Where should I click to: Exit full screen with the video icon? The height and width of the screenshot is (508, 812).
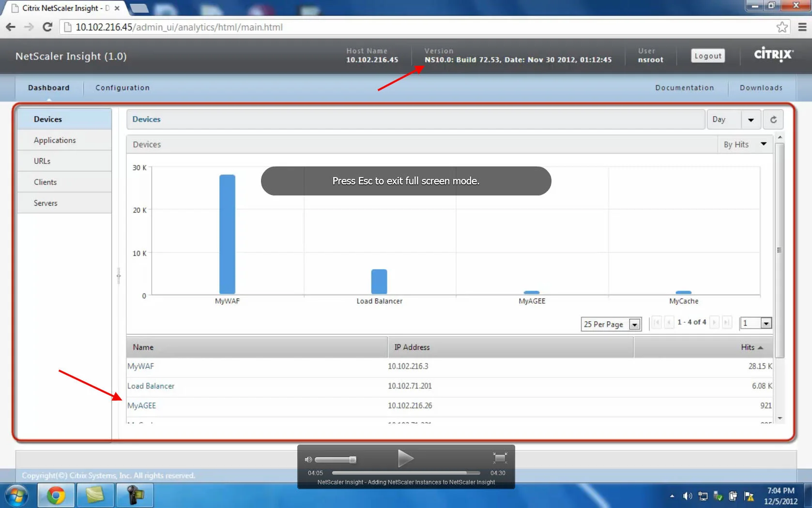point(500,458)
